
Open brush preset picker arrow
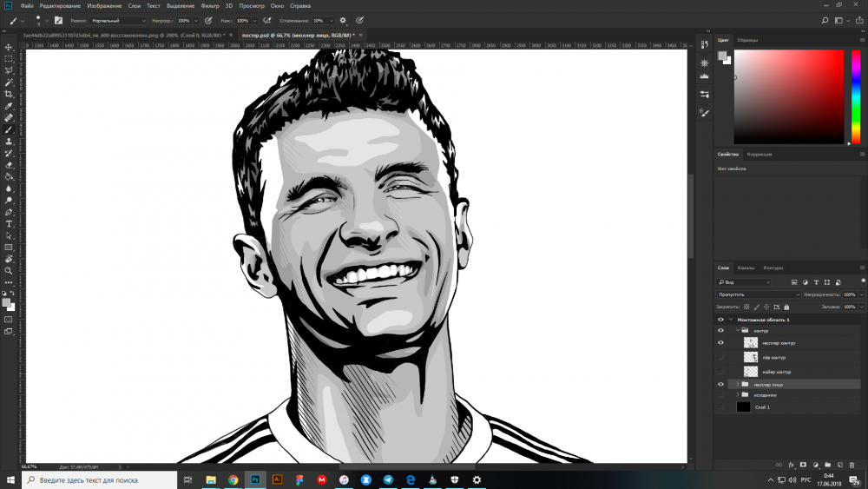pyautogui.click(x=47, y=21)
